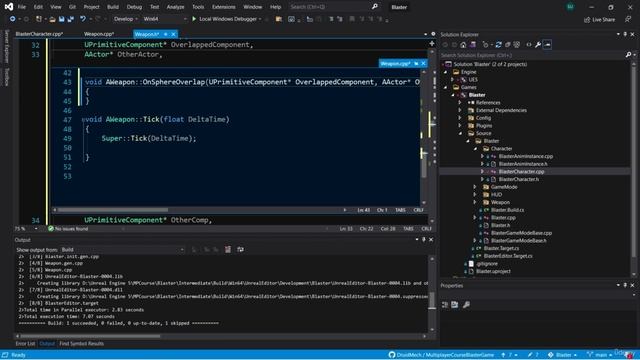Click the Open File folder icon
The image size is (640, 360).
[52, 19]
